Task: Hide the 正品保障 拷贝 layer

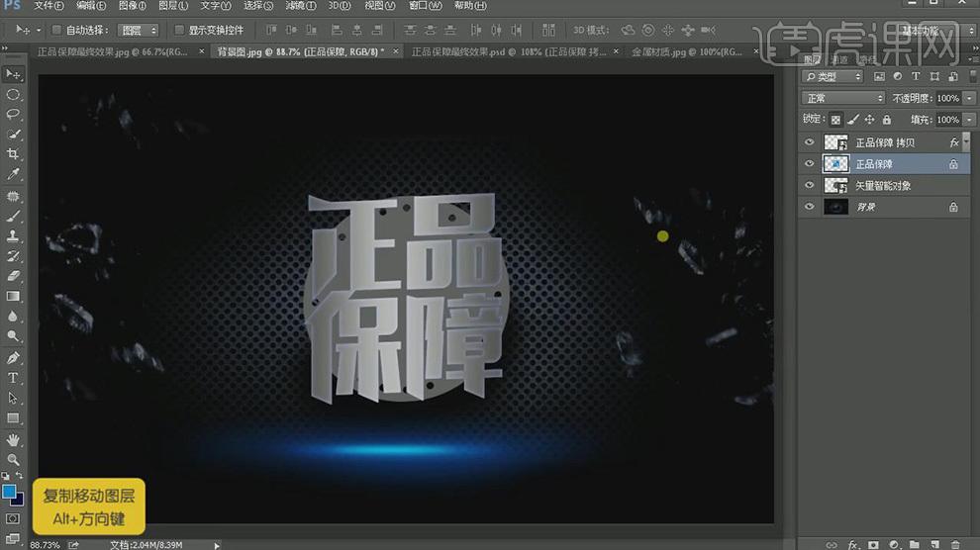Action: [x=810, y=142]
